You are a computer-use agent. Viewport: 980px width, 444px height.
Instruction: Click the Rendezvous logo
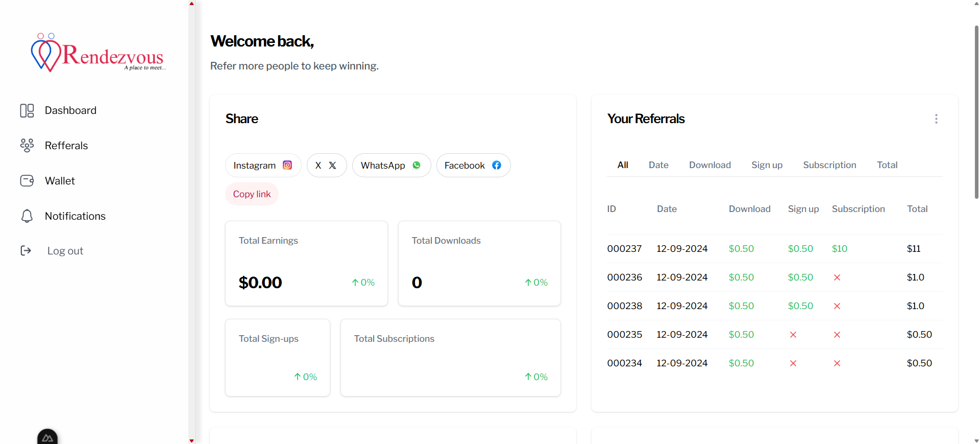pyautogui.click(x=98, y=54)
